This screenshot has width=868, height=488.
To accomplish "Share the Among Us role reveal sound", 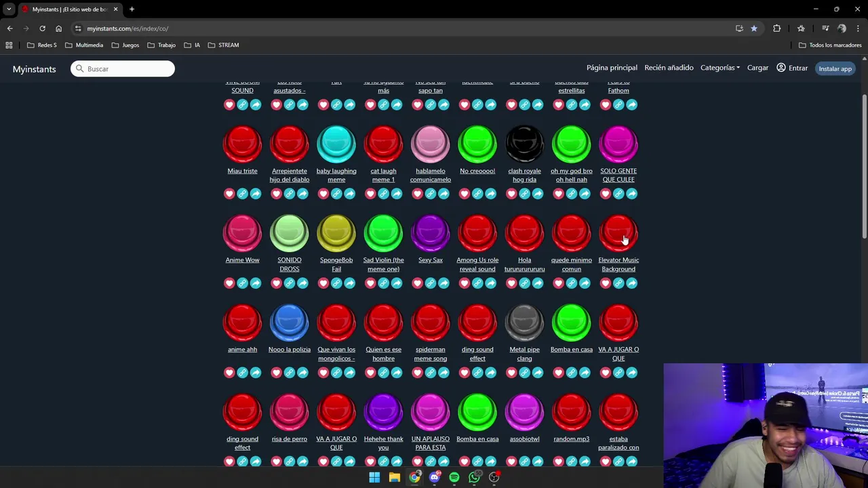I will click(490, 283).
